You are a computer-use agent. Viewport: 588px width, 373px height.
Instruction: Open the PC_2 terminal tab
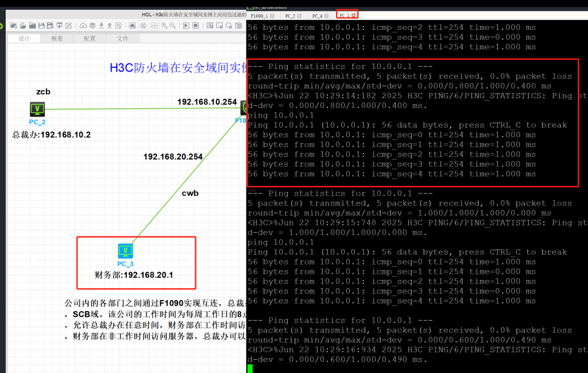(290, 15)
